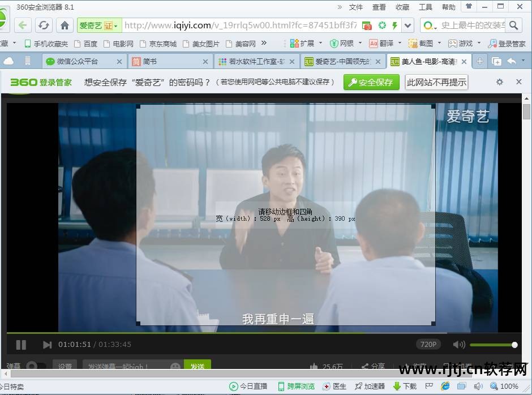Open the 收藏 menu
This screenshot has height=395, width=532.
(x=402, y=7)
